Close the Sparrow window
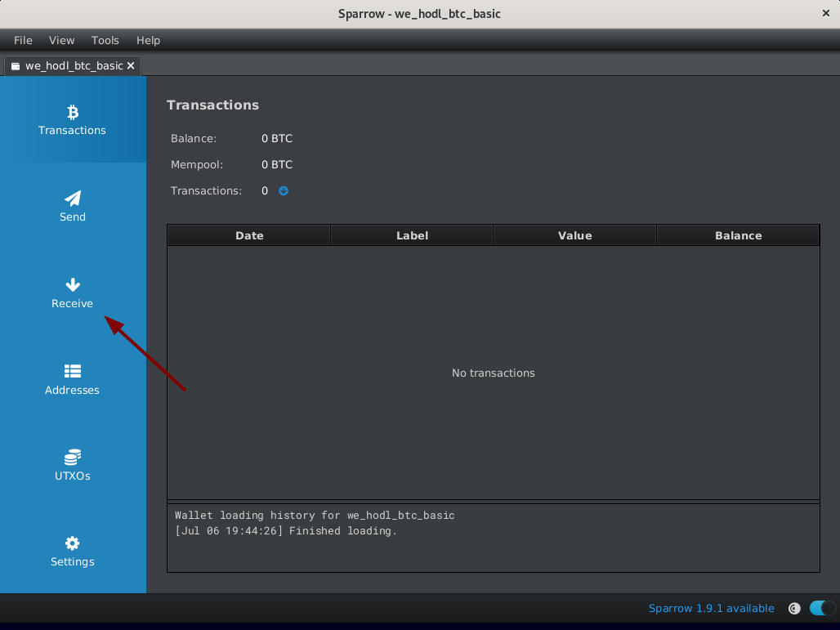 coord(826,13)
